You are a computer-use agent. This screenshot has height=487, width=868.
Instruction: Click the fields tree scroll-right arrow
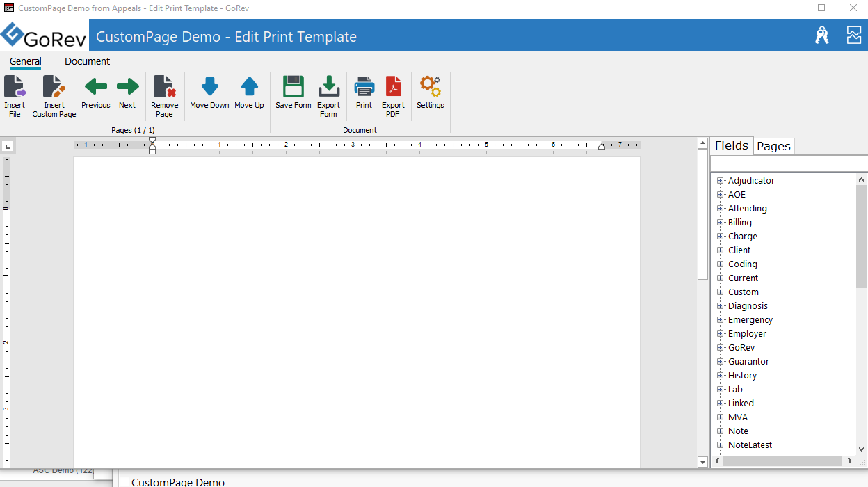[850, 461]
